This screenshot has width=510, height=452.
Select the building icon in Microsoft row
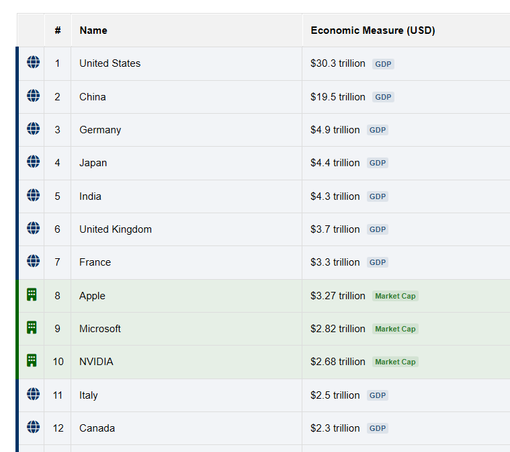tap(32, 328)
